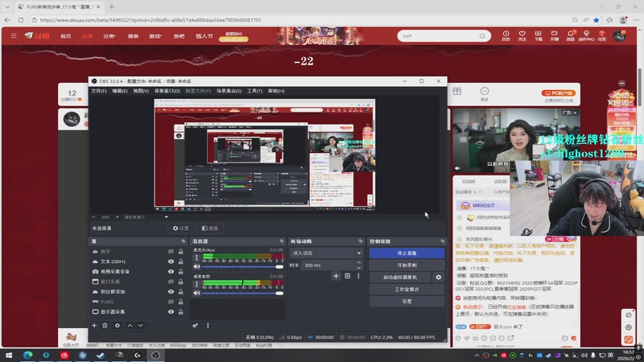Open Steam from the Windows taskbar
Screen dimensions: 644x362
point(101,355)
